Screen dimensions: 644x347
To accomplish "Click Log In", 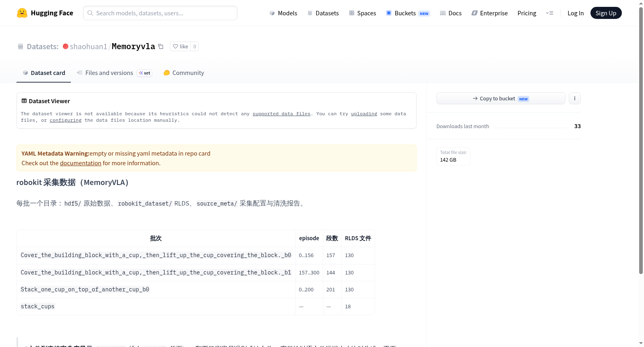I will 576,13.
